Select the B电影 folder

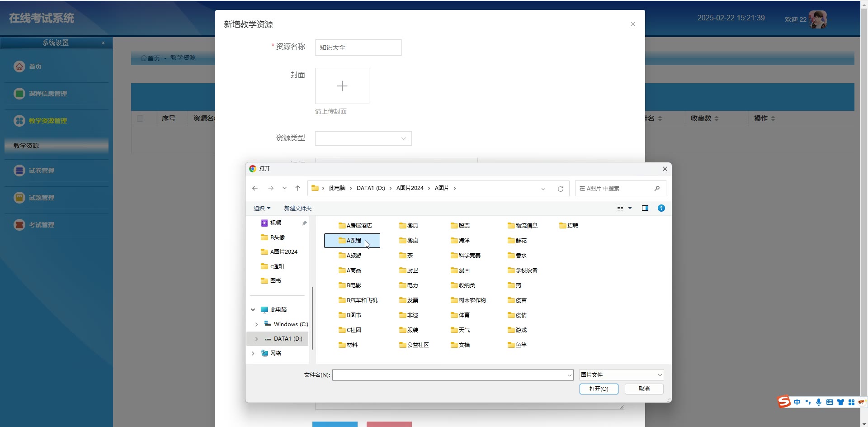[350, 285]
